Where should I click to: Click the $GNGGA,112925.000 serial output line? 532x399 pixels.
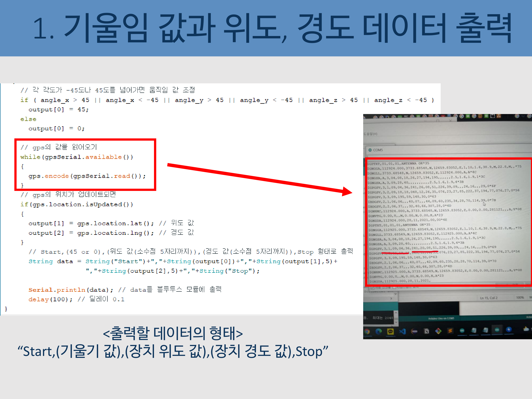click(445, 229)
